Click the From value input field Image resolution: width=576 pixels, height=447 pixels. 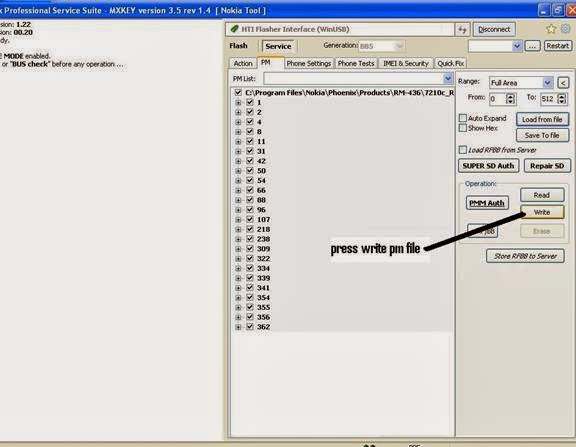[x=497, y=99]
